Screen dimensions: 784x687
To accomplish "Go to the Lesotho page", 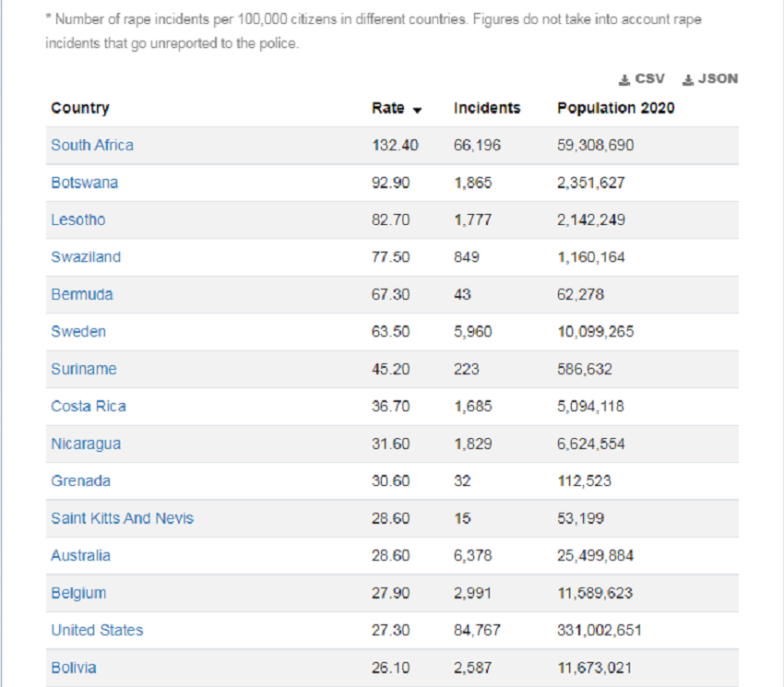I will click(78, 219).
